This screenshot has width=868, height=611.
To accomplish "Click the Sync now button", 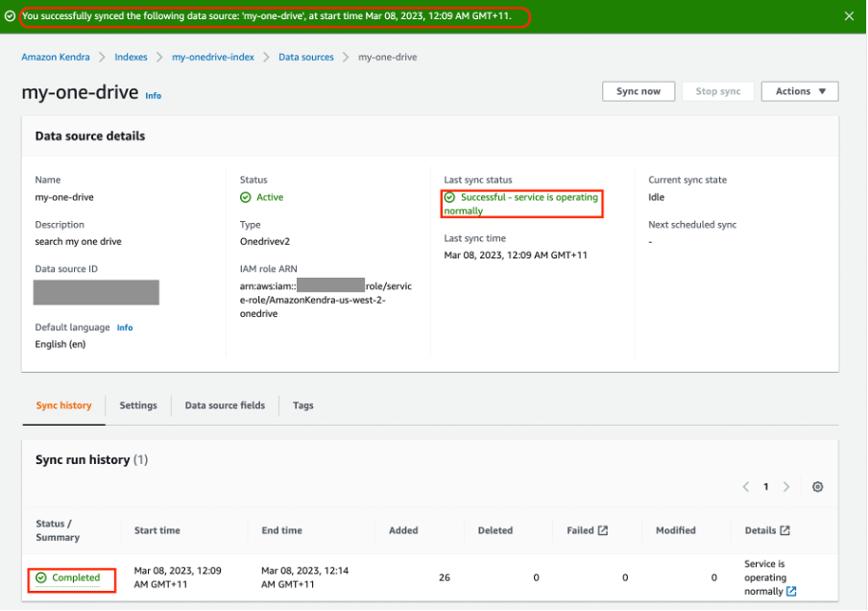I will pyautogui.click(x=639, y=91).
